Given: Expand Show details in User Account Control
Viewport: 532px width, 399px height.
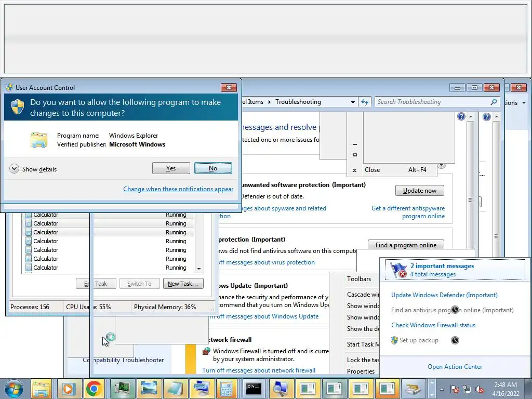Looking at the screenshot, I should [x=33, y=169].
